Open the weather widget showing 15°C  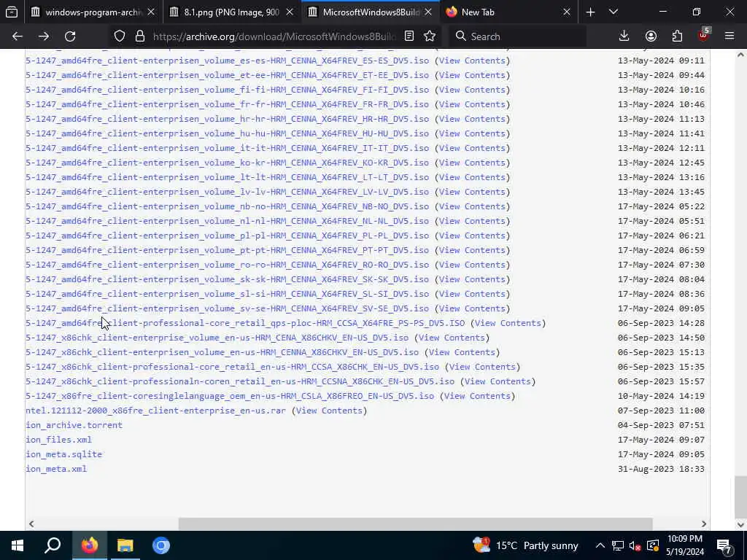(525, 545)
